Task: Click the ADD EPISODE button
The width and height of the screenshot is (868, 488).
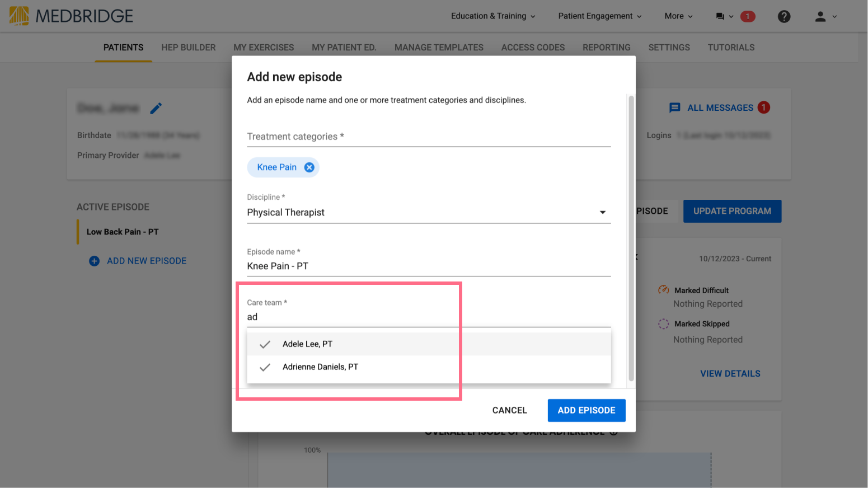Action: coord(587,410)
